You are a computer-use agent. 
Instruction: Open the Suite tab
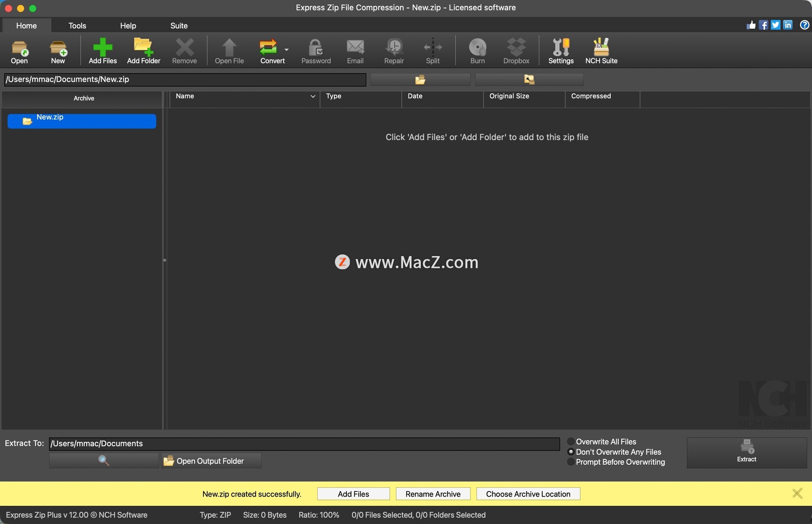178,26
